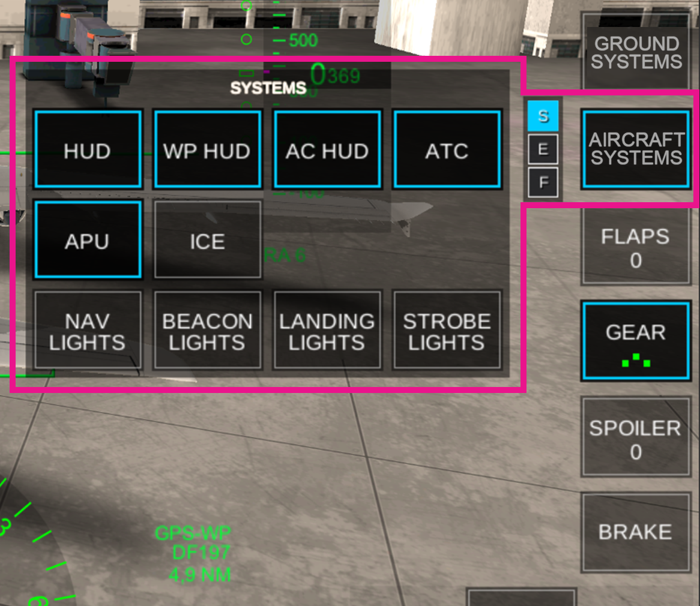
Task: Toggle the HUD on or off
Action: tap(87, 149)
